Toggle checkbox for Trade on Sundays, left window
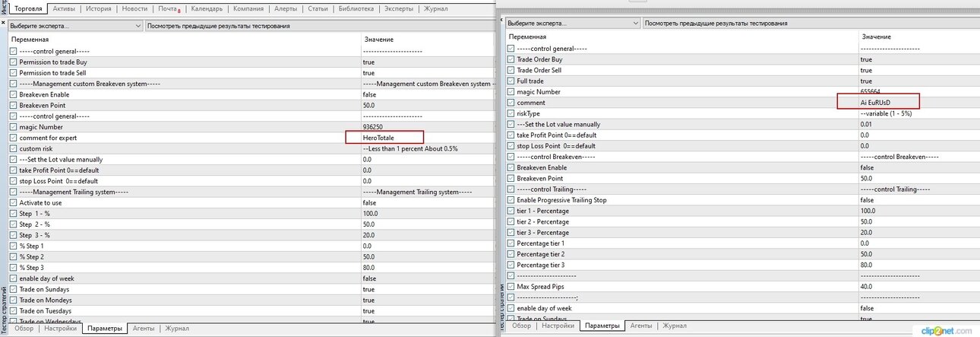The height and width of the screenshot is (337, 980). pos(14,289)
